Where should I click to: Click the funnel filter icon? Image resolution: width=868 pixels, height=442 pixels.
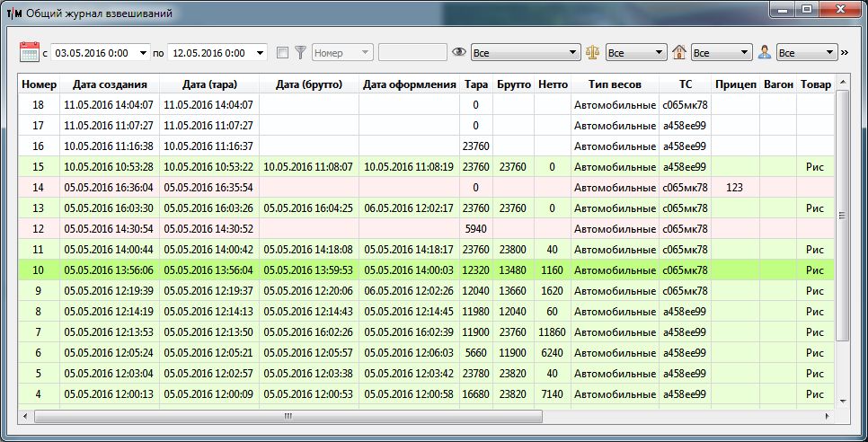click(301, 52)
